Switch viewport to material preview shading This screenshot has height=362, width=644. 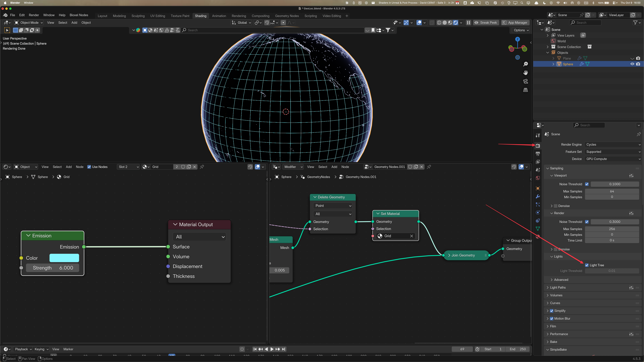(450, 23)
